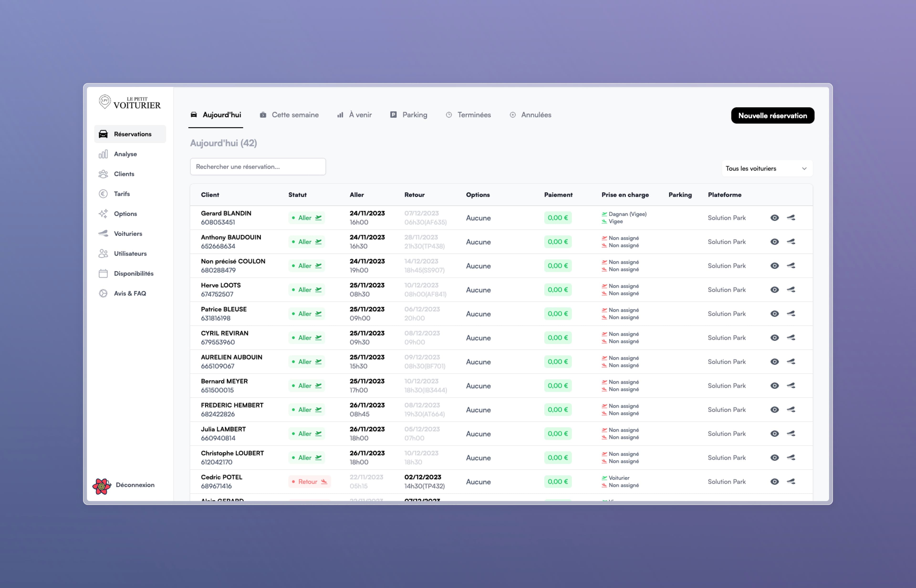
Task: Open the Voituriers plane menu
Action: [128, 233]
